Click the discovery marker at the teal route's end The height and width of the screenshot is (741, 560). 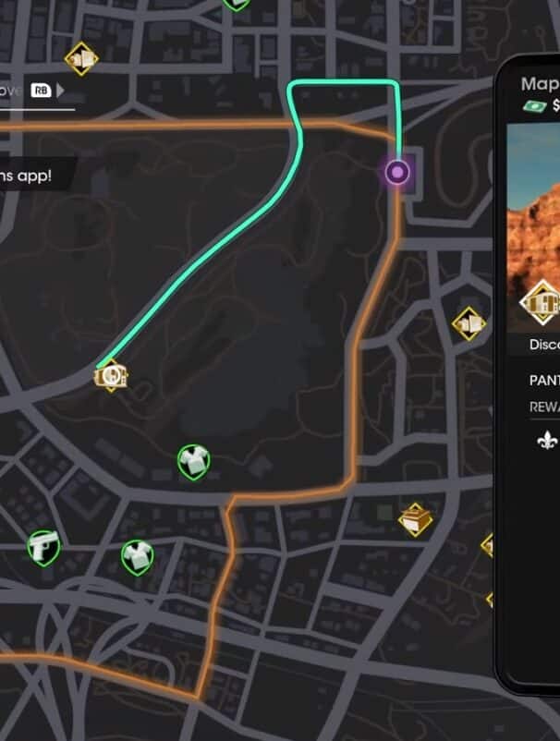(111, 376)
